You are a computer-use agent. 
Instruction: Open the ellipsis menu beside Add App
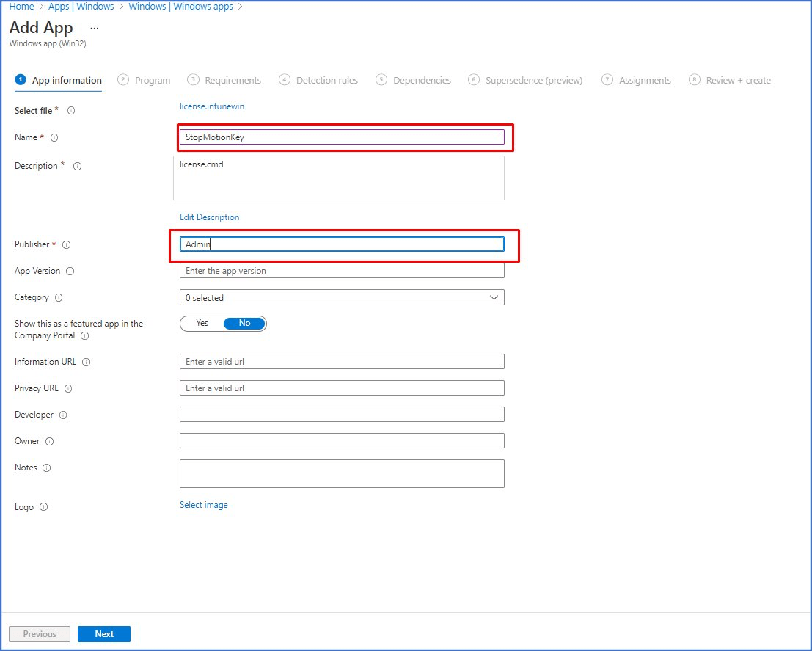point(94,28)
